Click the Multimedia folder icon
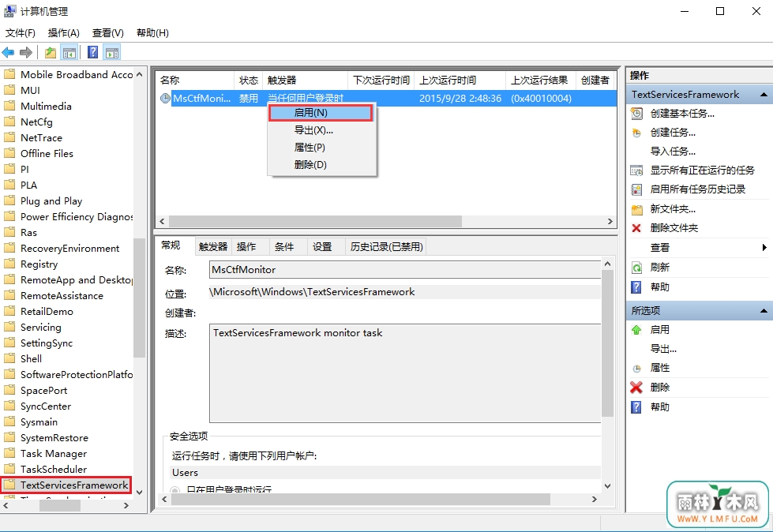Viewport: 773px width, 532px height. pos(9,106)
